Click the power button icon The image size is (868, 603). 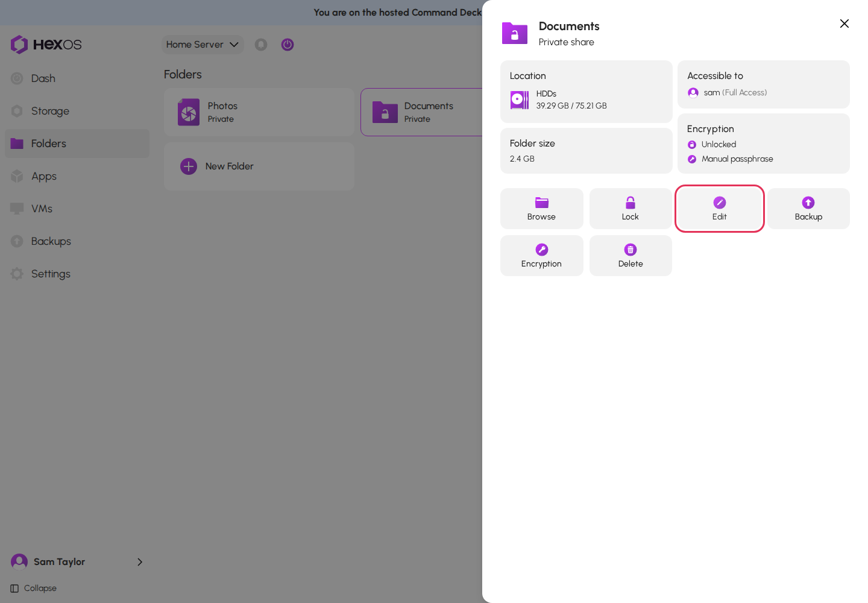click(x=288, y=45)
